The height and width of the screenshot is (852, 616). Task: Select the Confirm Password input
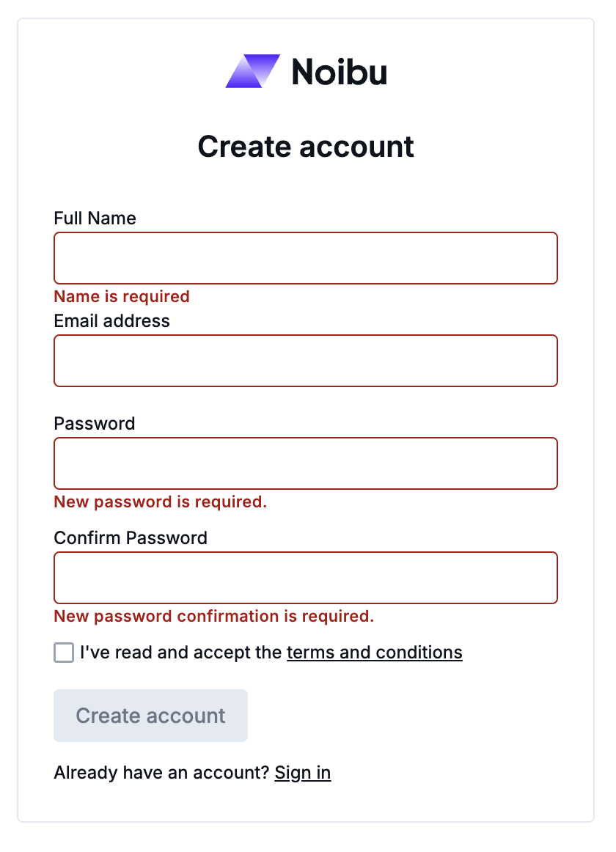click(x=306, y=577)
